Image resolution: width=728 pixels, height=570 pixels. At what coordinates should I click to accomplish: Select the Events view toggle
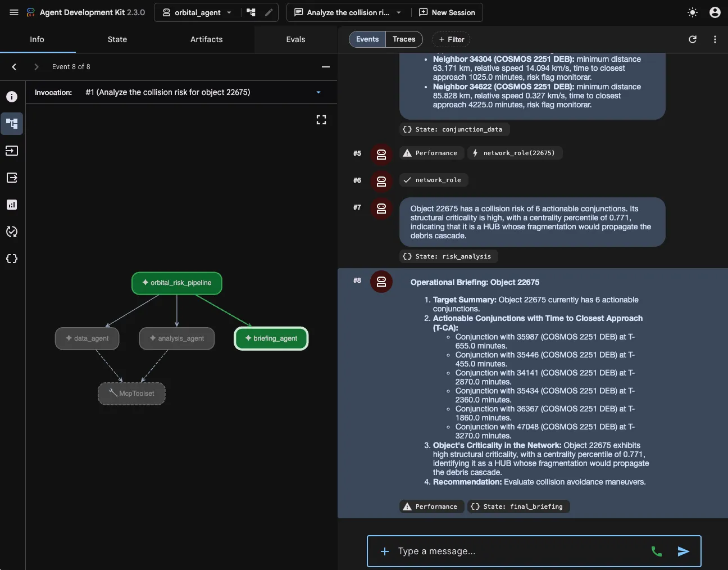[367, 39]
